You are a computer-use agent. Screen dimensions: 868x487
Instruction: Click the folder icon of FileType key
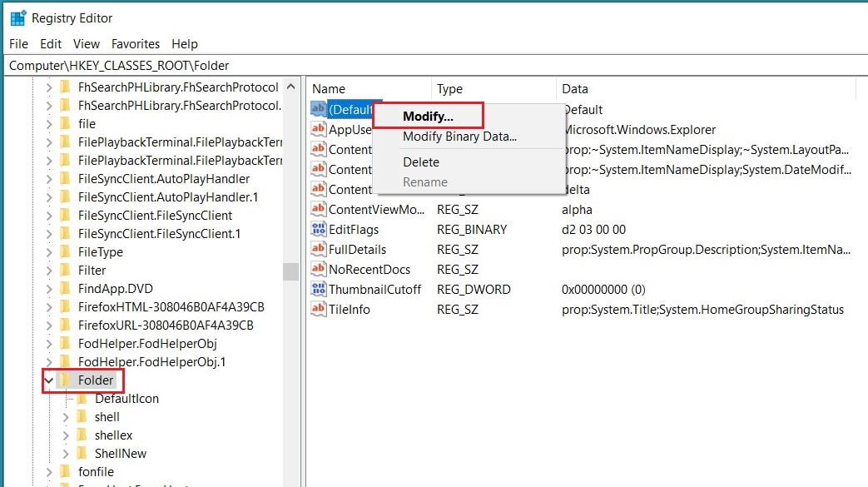(x=65, y=251)
